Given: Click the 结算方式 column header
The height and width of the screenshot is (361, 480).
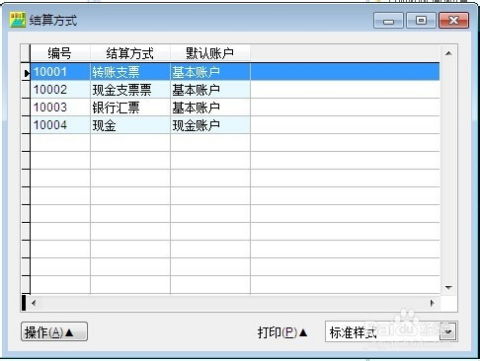Looking at the screenshot, I should pos(130,53).
